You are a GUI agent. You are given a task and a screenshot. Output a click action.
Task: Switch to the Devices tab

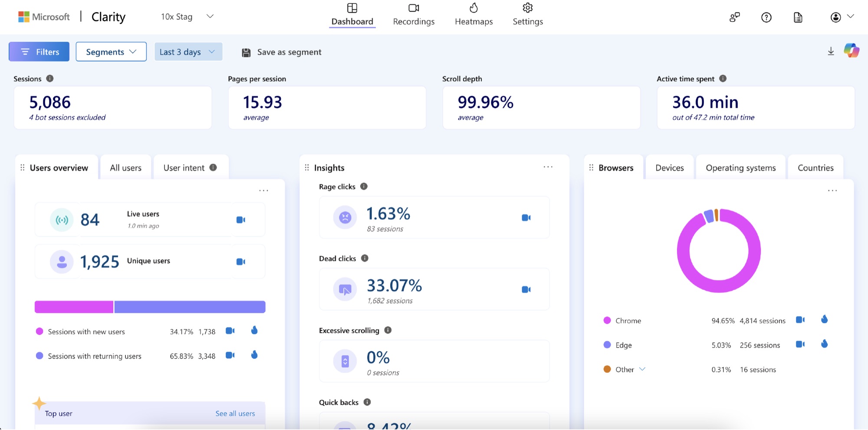tap(670, 168)
